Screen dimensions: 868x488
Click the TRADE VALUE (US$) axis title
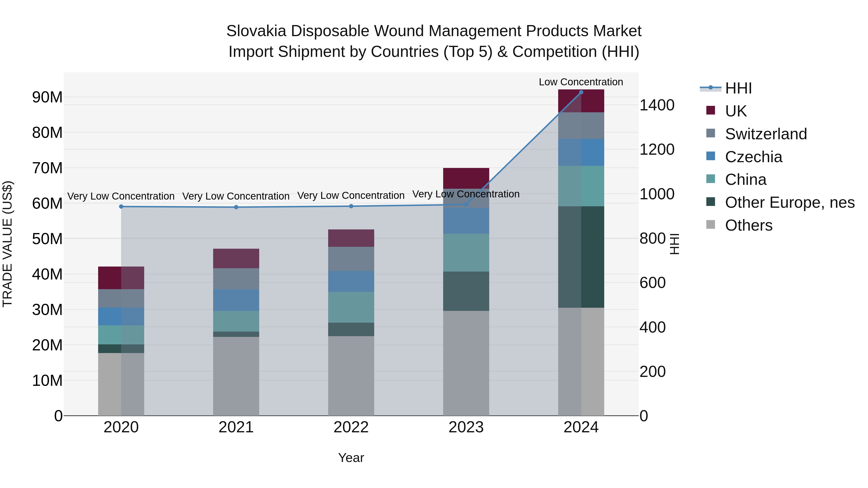[7, 244]
